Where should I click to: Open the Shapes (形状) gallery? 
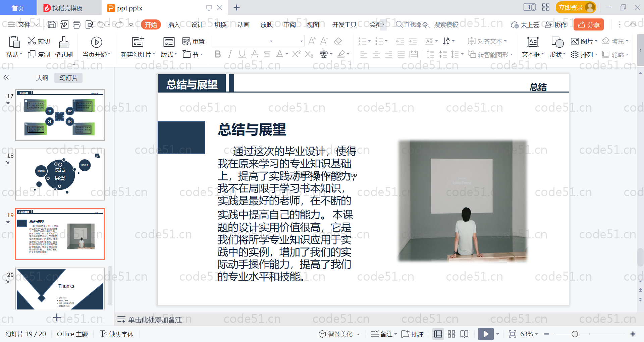click(x=557, y=47)
